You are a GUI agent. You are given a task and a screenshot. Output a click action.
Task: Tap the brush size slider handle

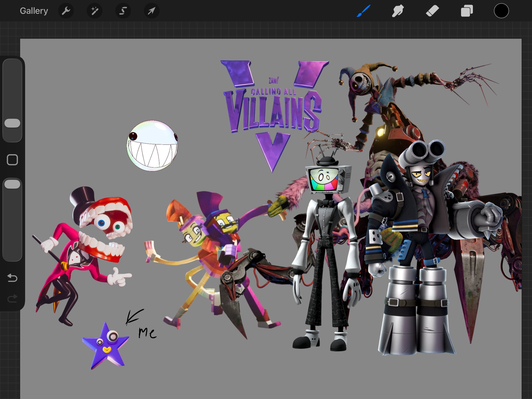12,123
